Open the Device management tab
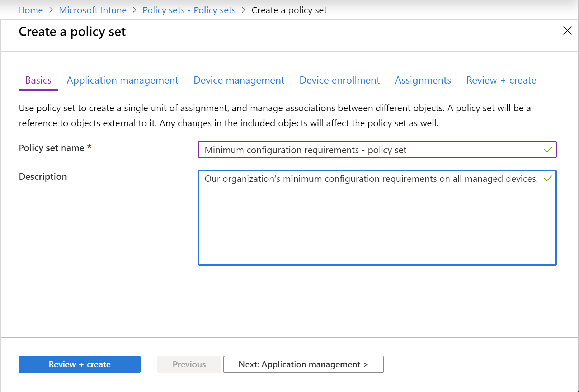Image resolution: width=579 pixels, height=392 pixels. coord(239,80)
